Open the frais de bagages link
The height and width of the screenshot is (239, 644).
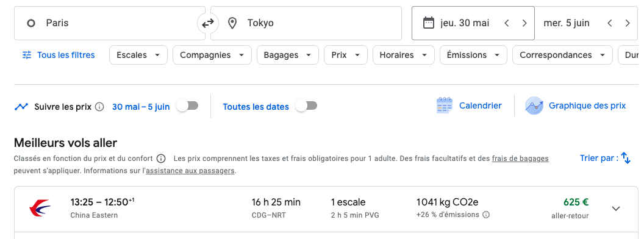pyautogui.click(x=520, y=159)
